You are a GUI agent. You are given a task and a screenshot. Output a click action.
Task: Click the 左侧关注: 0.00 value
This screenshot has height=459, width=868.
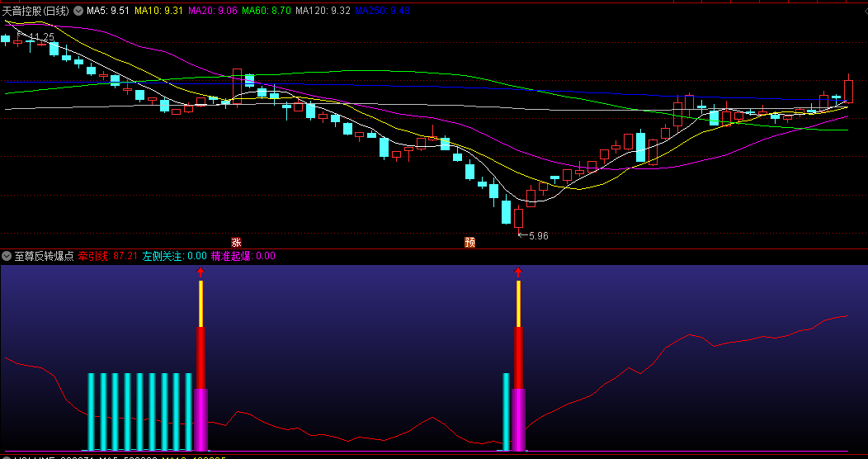pyautogui.click(x=175, y=256)
